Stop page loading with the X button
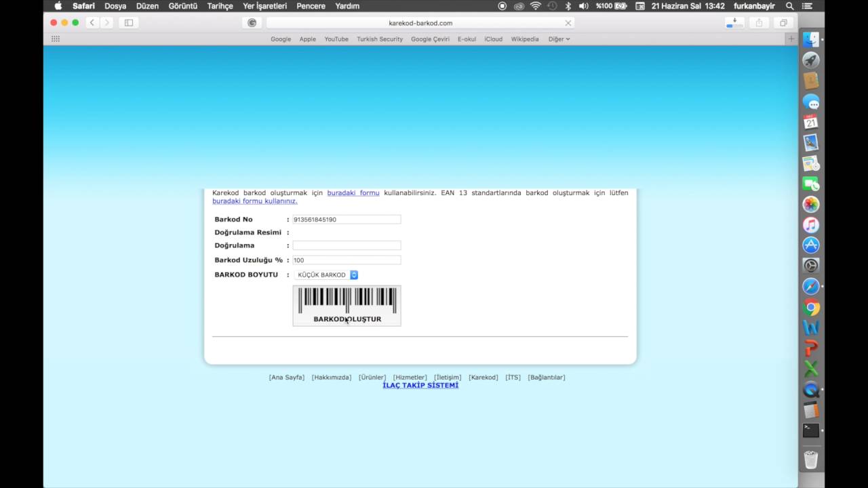This screenshot has width=868, height=488. [x=568, y=22]
